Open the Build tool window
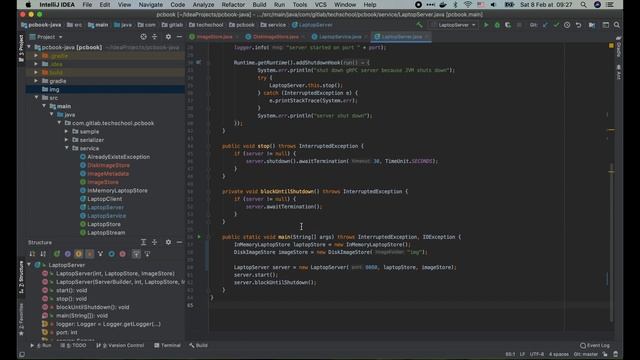The height and width of the screenshot is (360, 640). click(x=198, y=345)
